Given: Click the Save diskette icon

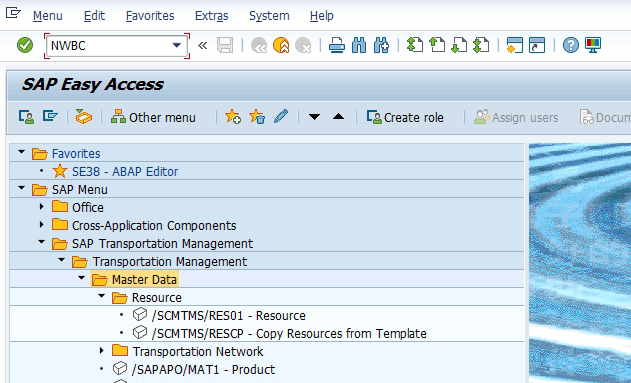Looking at the screenshot, I should pos(225,45).
